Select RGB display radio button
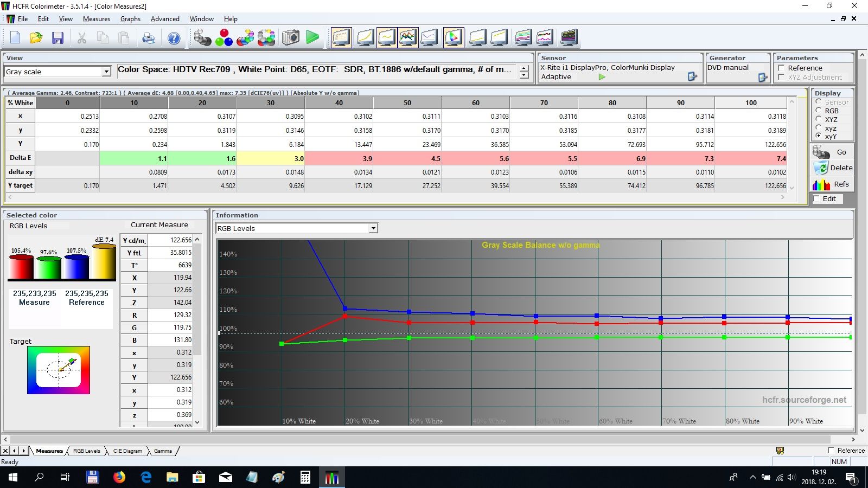Viewport: 868px width, 488px height. click(819, 111)
